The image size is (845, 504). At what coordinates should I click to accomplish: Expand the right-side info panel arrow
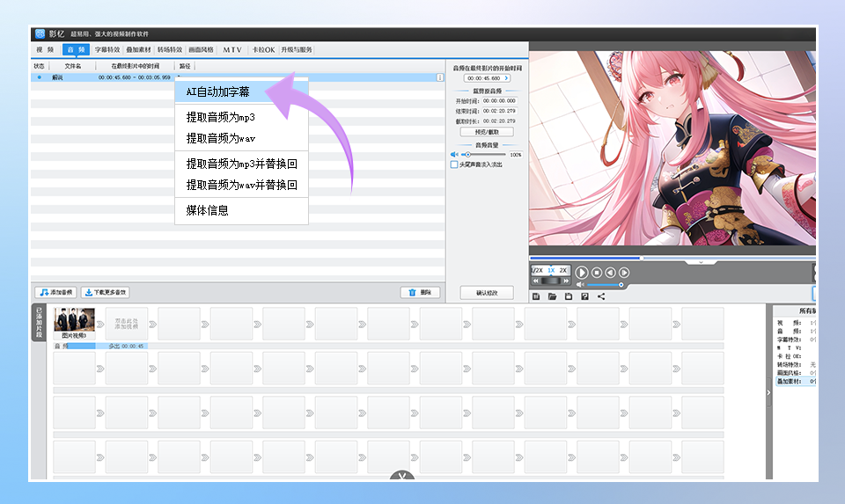click(768, 392)
